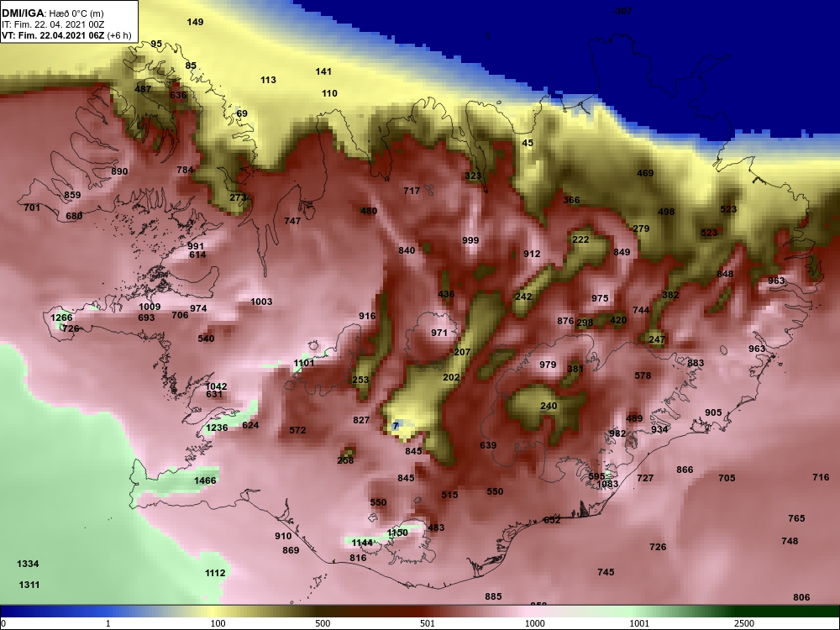
Task: Click the color scale label '100'
Action: (x=218, y=623)
